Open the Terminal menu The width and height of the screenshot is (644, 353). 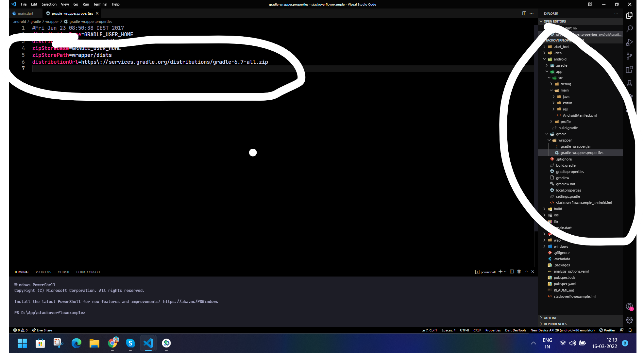[100, 4]
